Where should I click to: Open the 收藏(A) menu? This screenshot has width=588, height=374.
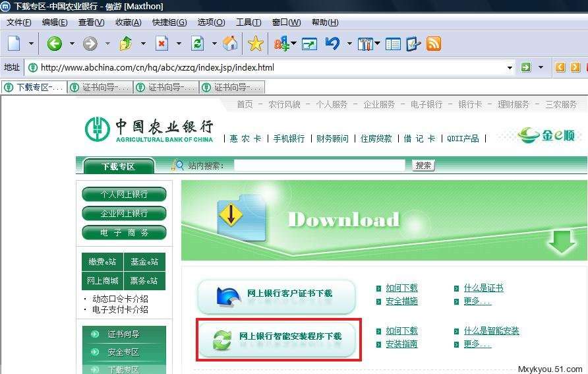coord(129,22)
